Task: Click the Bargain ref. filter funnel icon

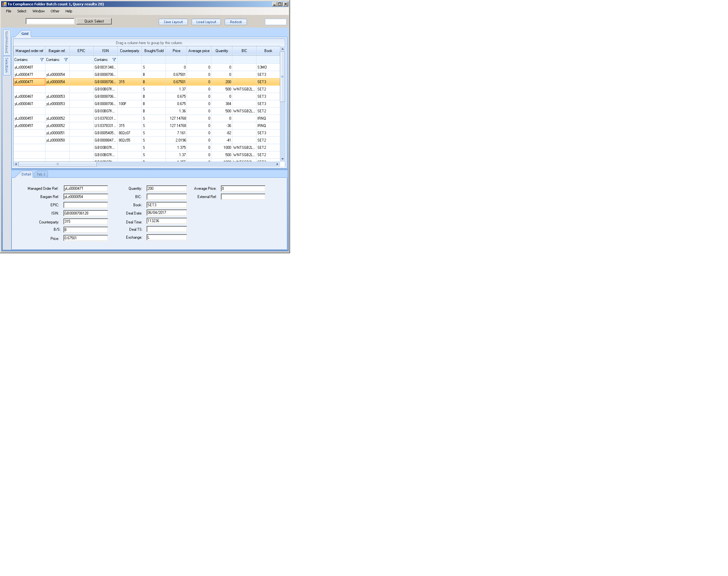Action: tap(66, 60)
